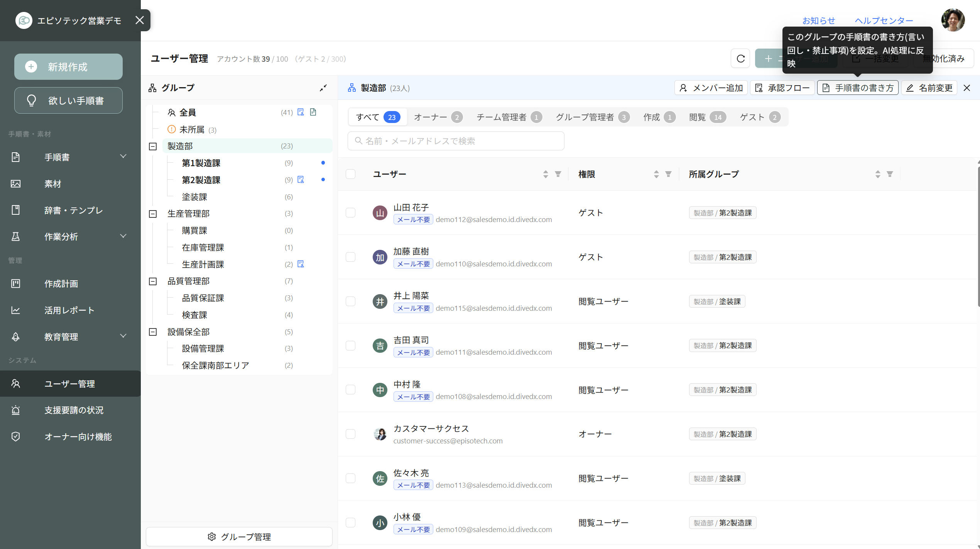Viewport: 980px width, 549px height.
Task: Filter the 所属グループ column
Action: point(890,174)
